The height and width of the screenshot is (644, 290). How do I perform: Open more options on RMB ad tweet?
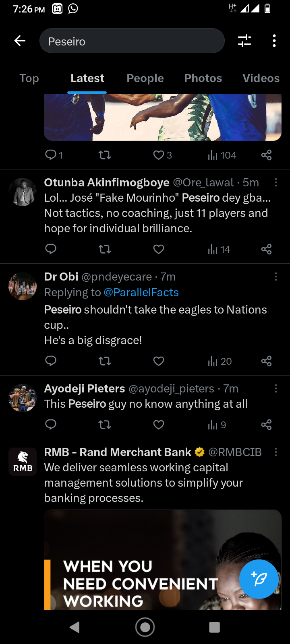click(x=276, y=452)
